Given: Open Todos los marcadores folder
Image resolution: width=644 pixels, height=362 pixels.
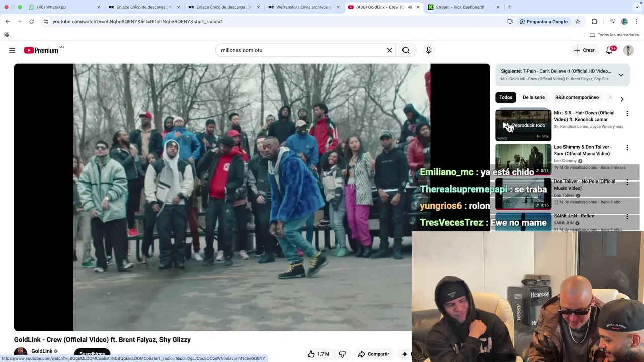Looking at the screenshot, I should (614, 35).
